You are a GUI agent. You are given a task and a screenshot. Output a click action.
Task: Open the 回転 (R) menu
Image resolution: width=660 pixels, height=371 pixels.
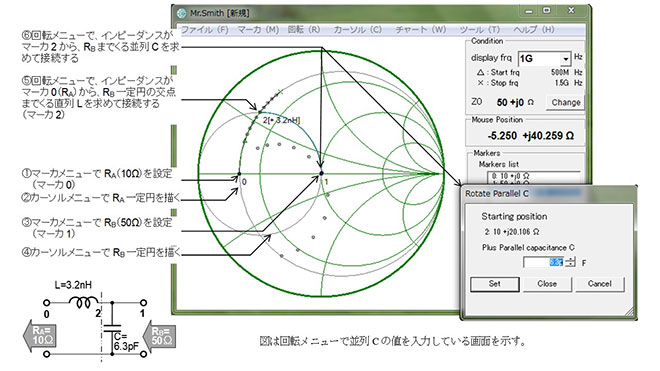(x=304, y=30)
